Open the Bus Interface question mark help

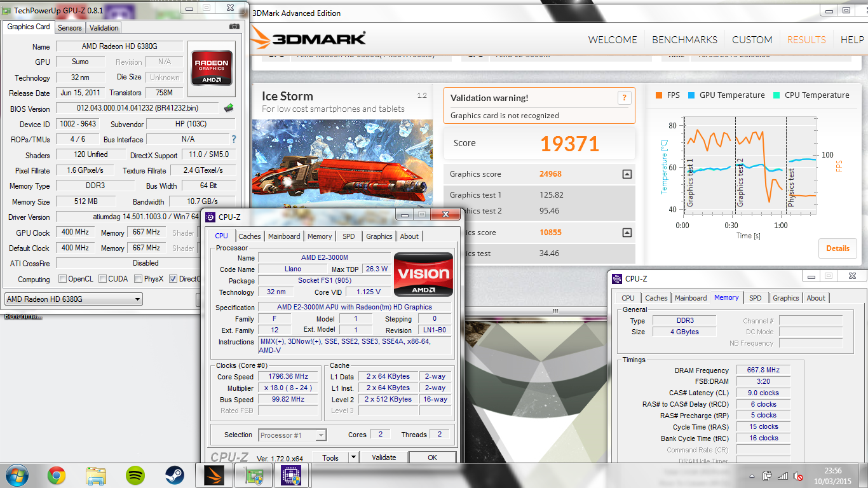[x=233, y=139]
